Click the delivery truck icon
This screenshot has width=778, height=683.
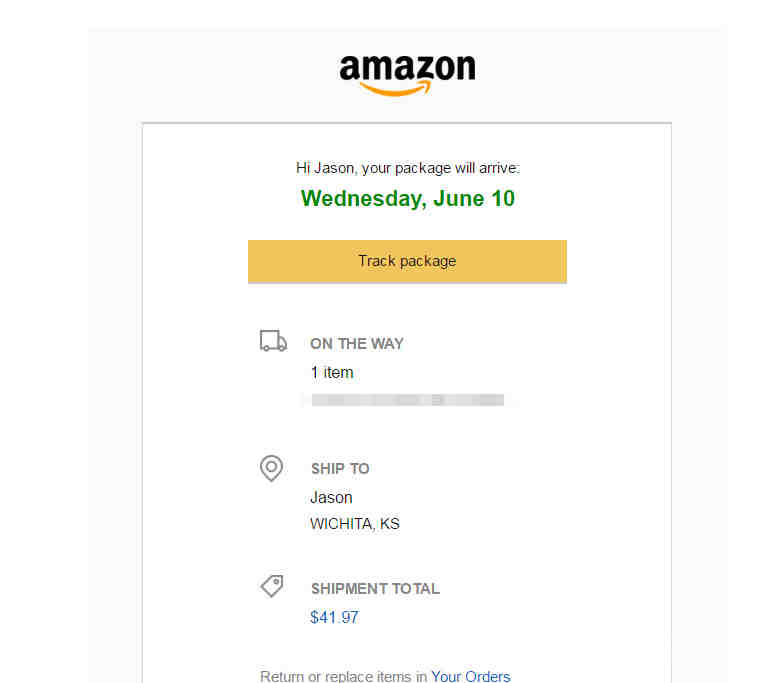coord(273,342)
